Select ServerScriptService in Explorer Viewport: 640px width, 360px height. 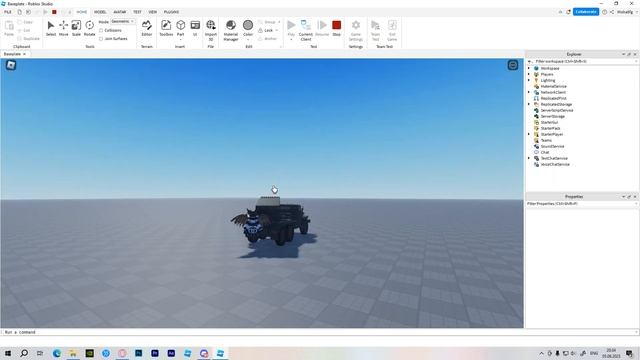557,110
